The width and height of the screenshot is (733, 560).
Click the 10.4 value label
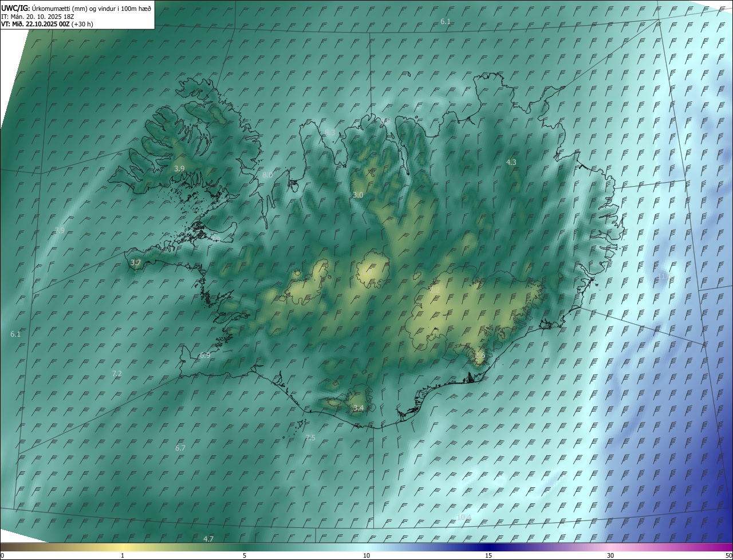(x=464, y=518)
